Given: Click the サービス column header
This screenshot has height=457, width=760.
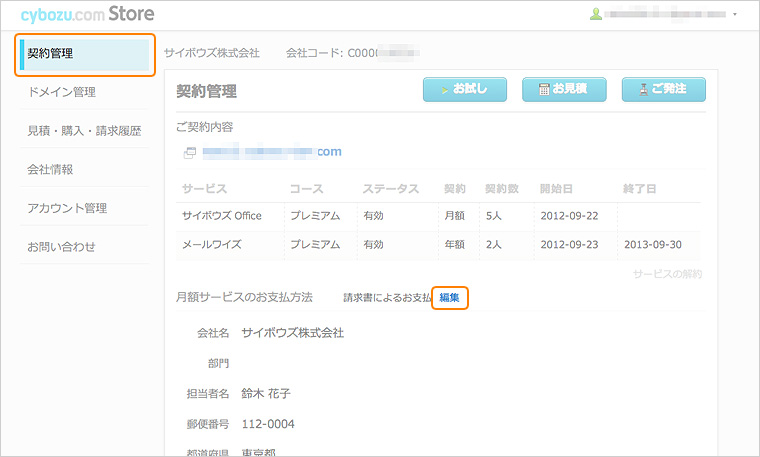Looking at the screenshot, I should 205,189.
